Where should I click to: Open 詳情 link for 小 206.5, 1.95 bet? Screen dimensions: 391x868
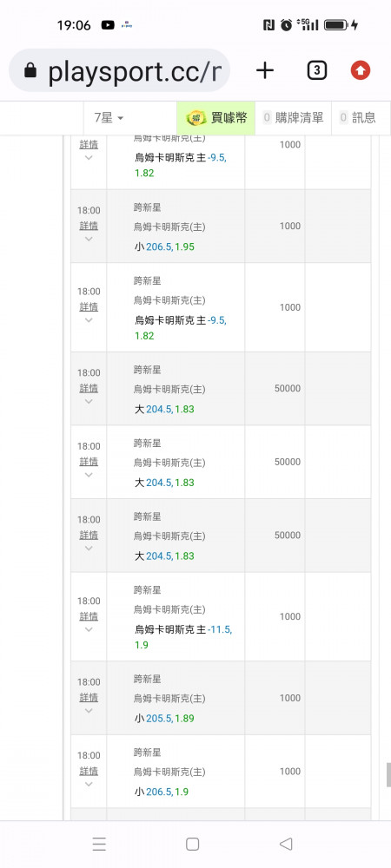tap(89, 226)
